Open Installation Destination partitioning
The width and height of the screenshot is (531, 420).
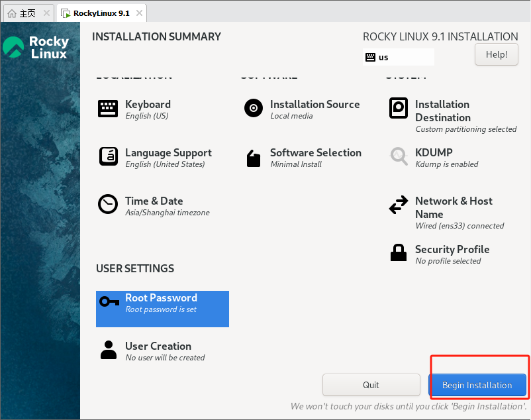click(x=442, y=110)
